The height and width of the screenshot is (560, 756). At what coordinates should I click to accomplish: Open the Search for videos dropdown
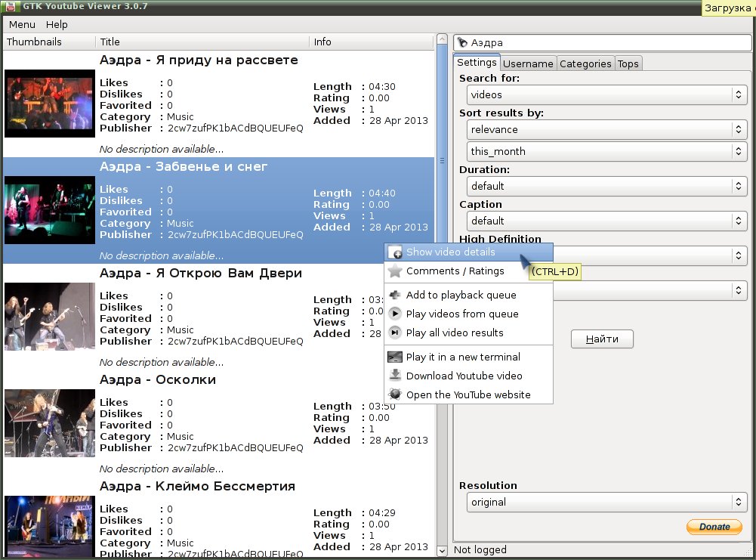click(x=606, y=94)
